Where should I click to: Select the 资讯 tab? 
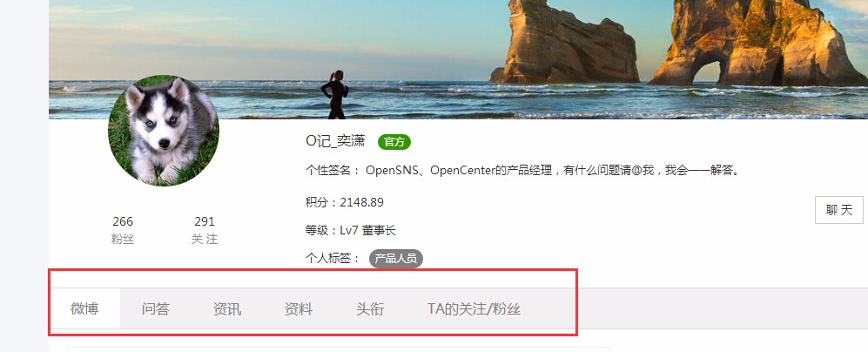(x=227, y=308)
